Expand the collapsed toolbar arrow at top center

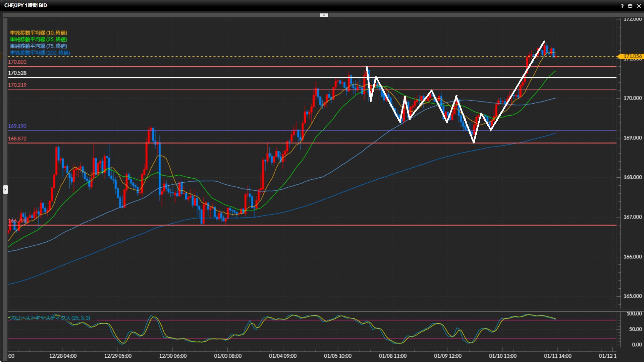pos(324,15)
